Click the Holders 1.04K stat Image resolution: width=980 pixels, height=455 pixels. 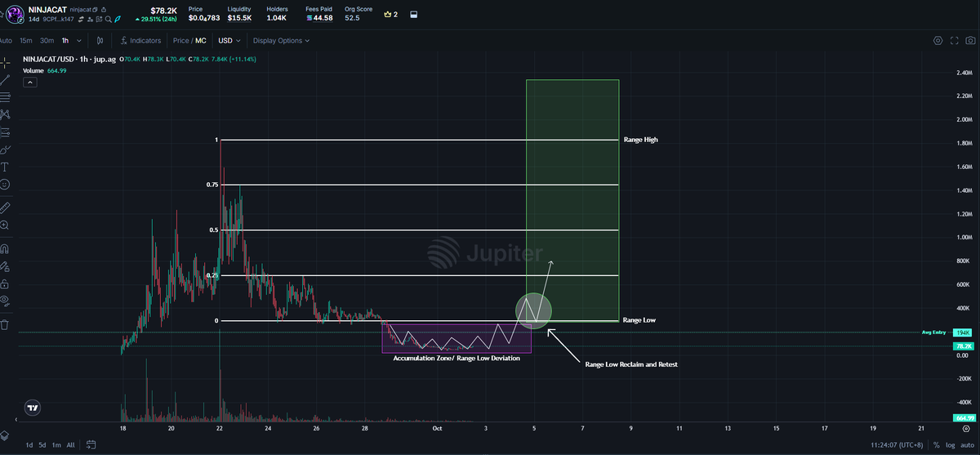tap(277, 14)
